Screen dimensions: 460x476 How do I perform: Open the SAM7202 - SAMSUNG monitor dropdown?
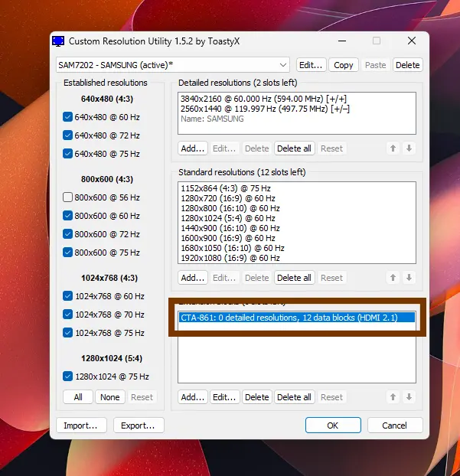pyautogui.click(x=173, y=65)
